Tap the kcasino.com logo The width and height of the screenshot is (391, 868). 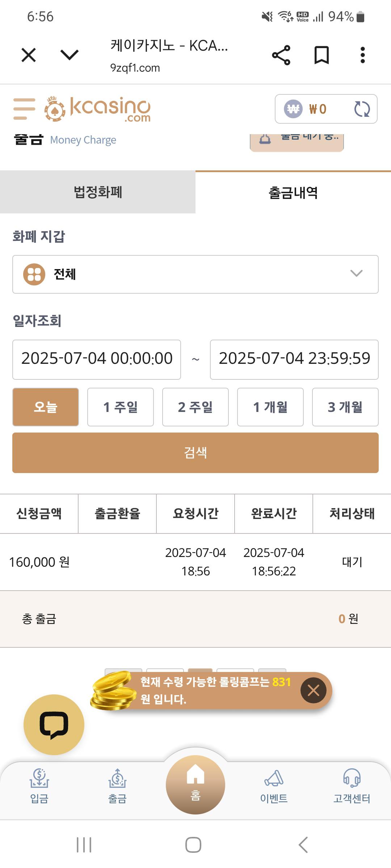[x=97, y=109]
